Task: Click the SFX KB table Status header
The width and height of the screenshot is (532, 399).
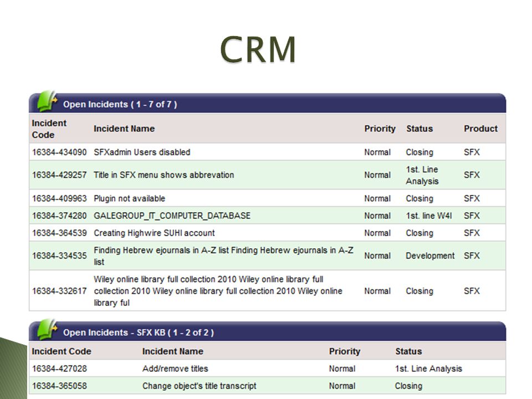Action: pyautogui.click(x=408, y=351)
